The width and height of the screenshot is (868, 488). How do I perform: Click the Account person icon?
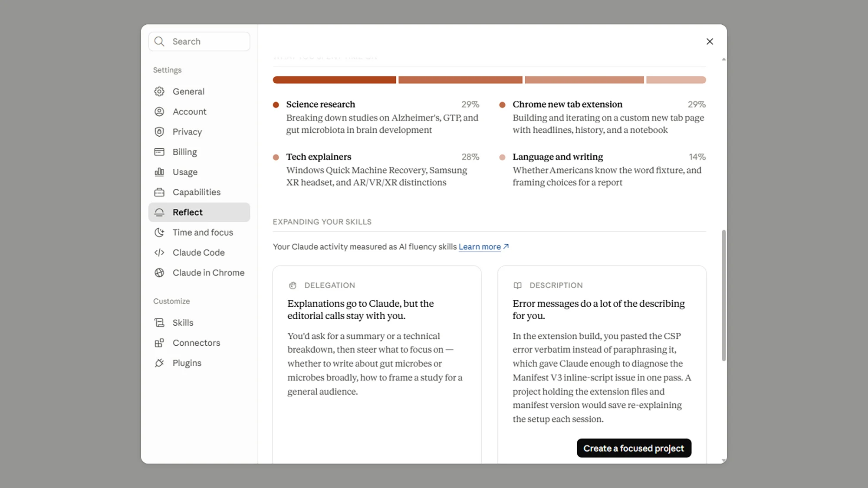[159, 111]
